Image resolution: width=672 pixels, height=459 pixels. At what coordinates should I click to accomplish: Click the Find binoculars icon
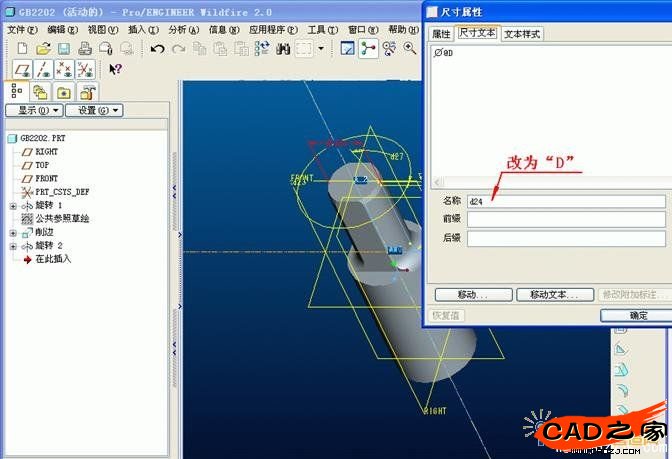(283, 48)
